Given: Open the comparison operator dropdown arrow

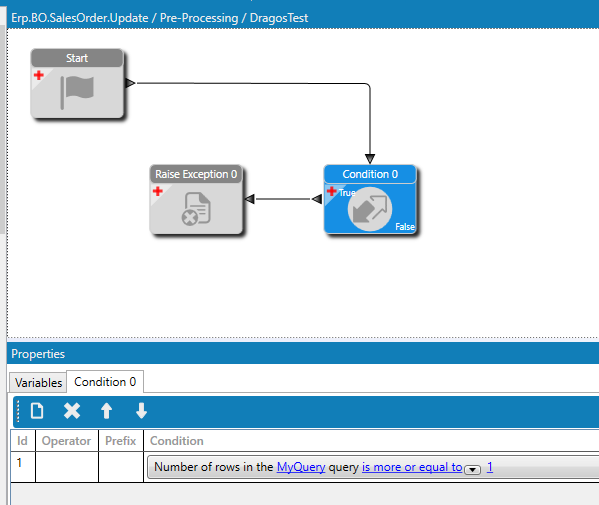Looking at the screenshot, I should pos(473,470).
